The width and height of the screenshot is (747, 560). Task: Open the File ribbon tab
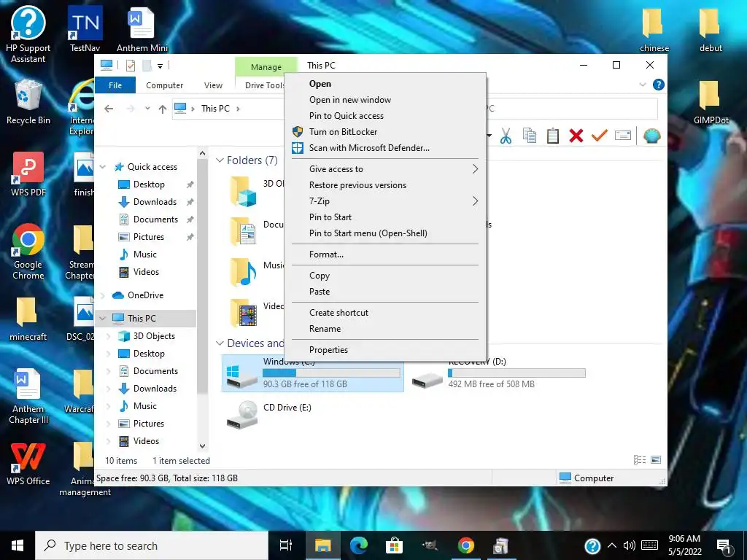click(115, 85)
